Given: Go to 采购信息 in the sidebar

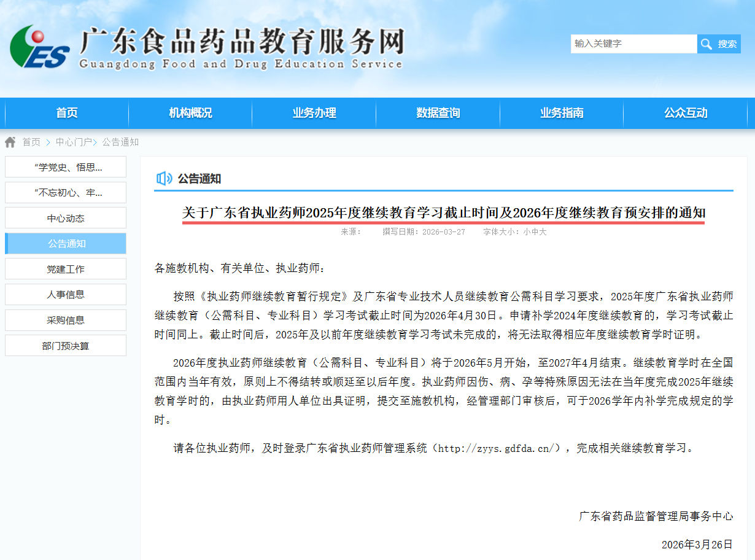Looking at the screenshot, I should pyautogui.click(x=66, y=320).
